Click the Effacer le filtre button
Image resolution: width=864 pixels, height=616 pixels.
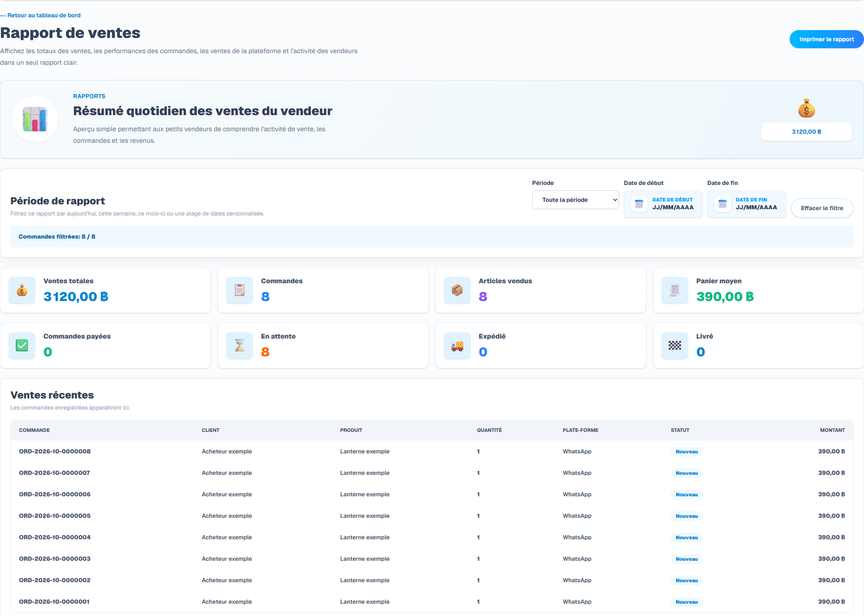pyautogui.click(x=822, y=208)
